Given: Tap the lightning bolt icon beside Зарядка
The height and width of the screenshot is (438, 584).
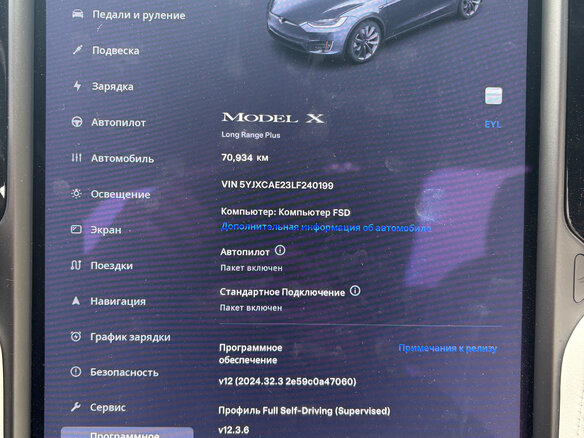Looking at the screenshot, I should [x=77, y=86].
